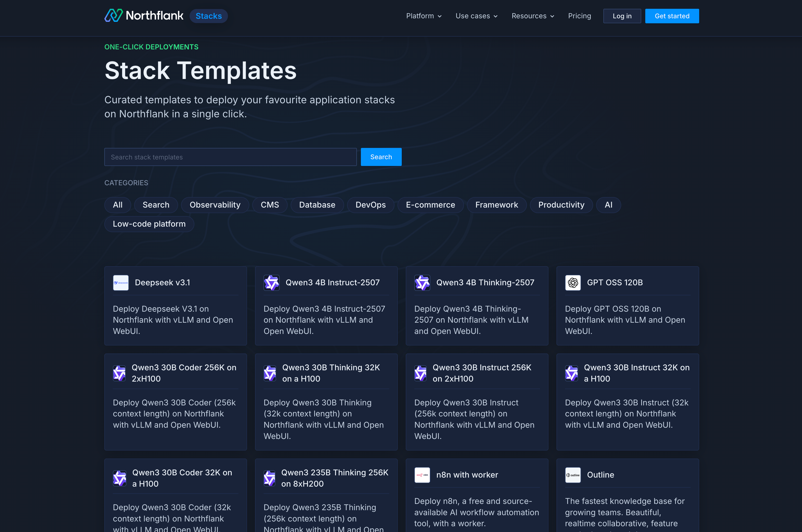Click the Qwen3 235B Thinking 256K icon
The image size is (802, 532).
[x=270, y=478]
